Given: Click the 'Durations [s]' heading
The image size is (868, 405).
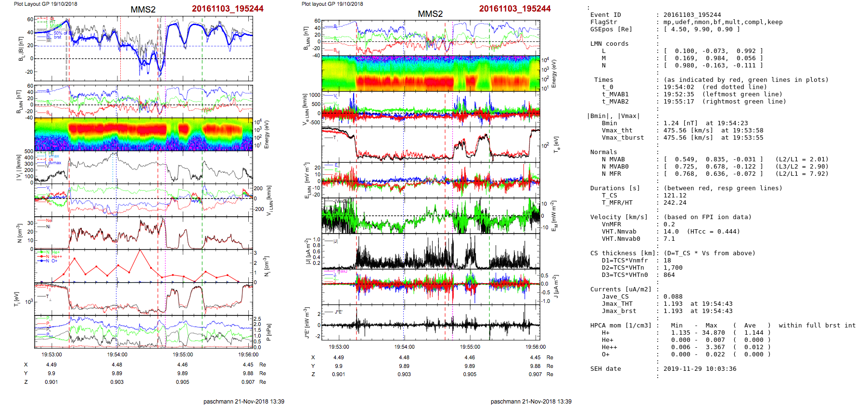Looking at the screenshot, I should pyautogui.click(x=615, y=188).
